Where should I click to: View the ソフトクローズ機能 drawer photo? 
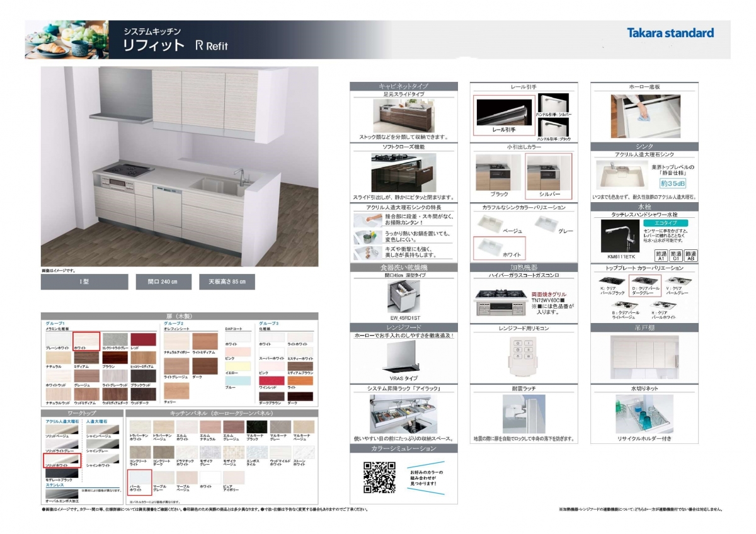404,173
